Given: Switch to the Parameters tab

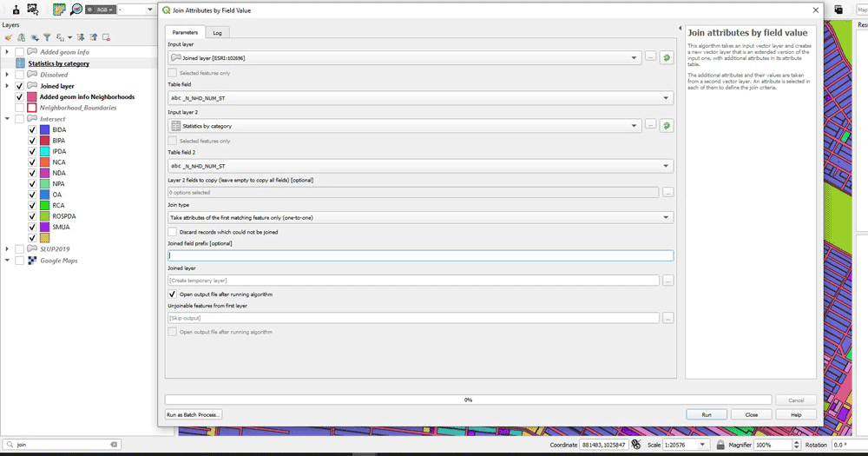Looking at the screenshot, I should [185, 32].
